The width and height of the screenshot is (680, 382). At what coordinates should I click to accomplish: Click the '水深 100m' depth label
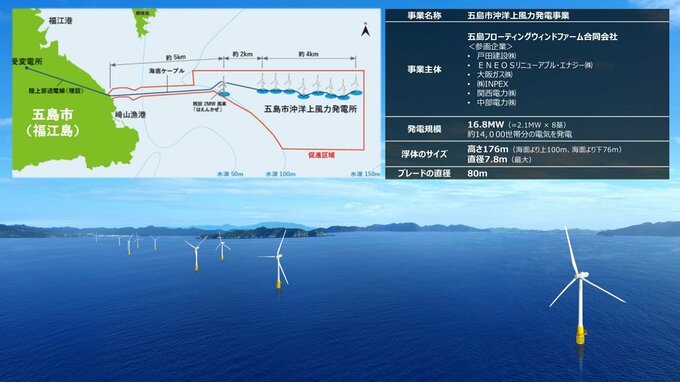(x=281, y=174)
